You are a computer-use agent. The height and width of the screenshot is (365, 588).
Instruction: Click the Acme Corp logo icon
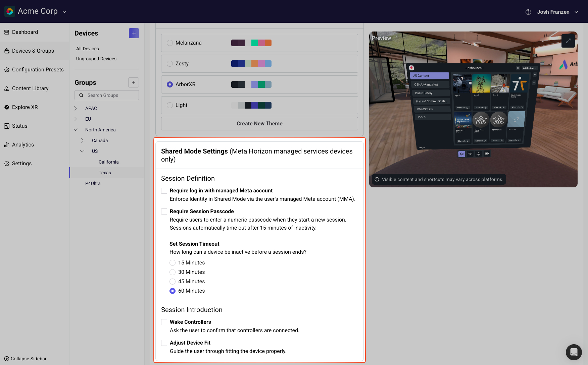10,11
